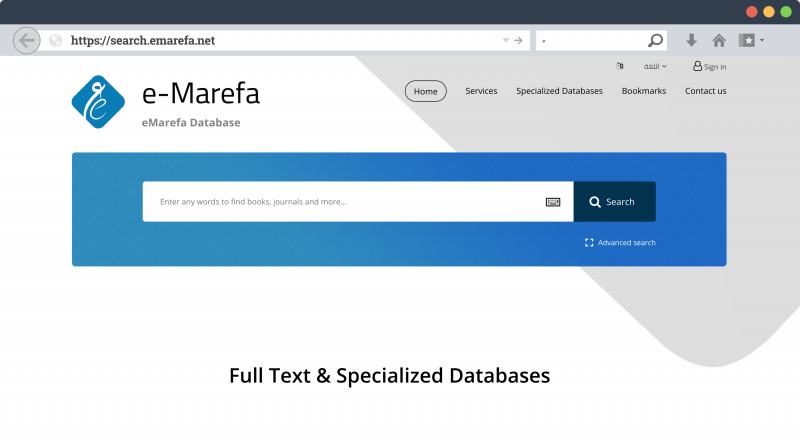Viewport: 800px width, 440px height.
Task: Open the Specialized Databases menu item
Action: pyautogui.click(x=559, y=91)
